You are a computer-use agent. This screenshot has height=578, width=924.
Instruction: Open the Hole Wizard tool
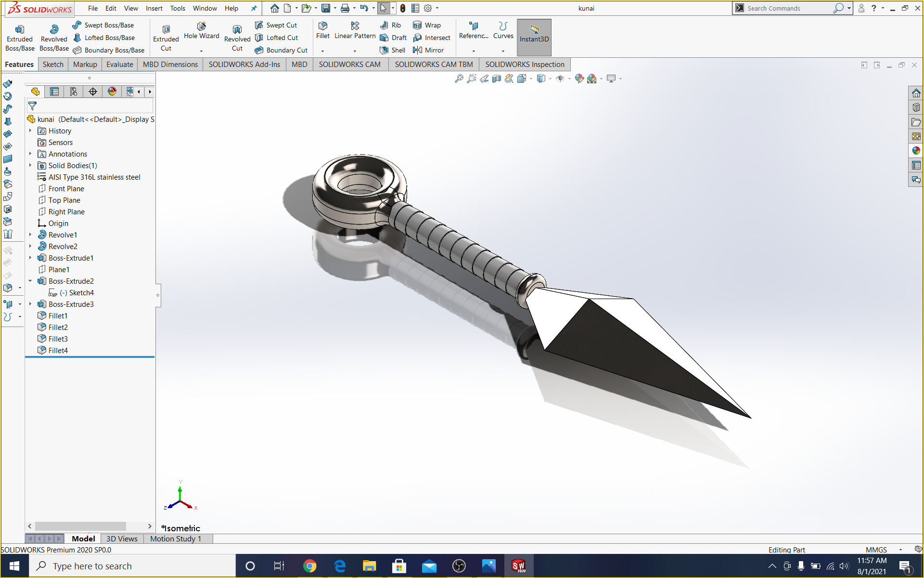pyautogui.click(x=201, y=30)
